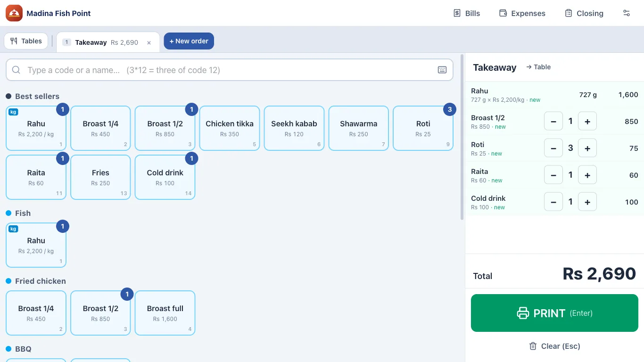Select the Takeaway Rs 2,690 tab
This screenshot has height=362, width=644.
pyautogui.click(x=108, y=42)
